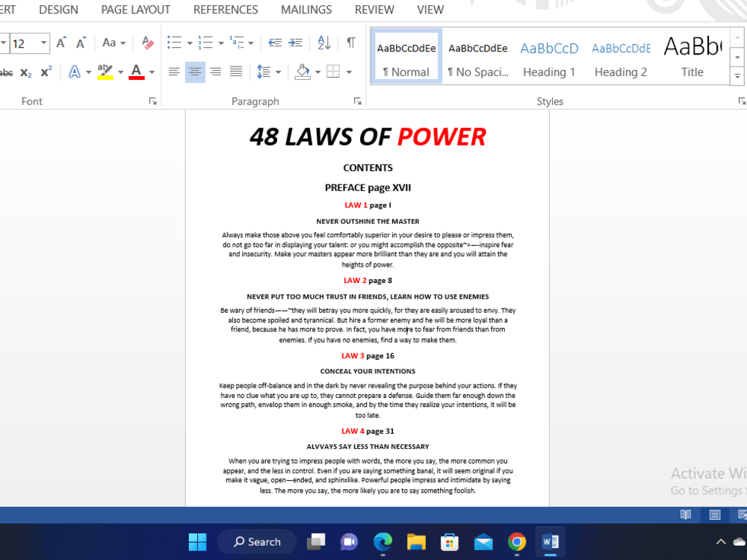The width and height of the screenshot is (747, 560).
Task: Open Text Effects dropdown arrow
Action: click(x=89, y=72)
